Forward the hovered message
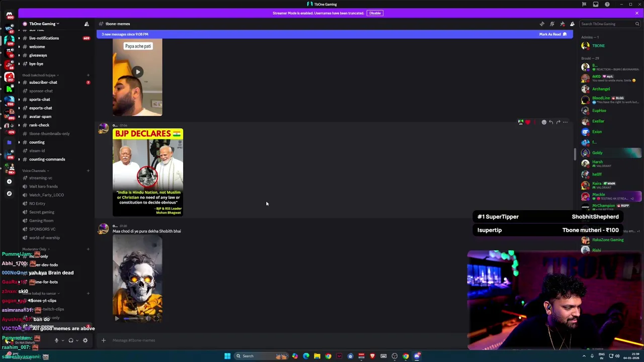Viewport: 644px width, 362px height. tap(558, 122)
